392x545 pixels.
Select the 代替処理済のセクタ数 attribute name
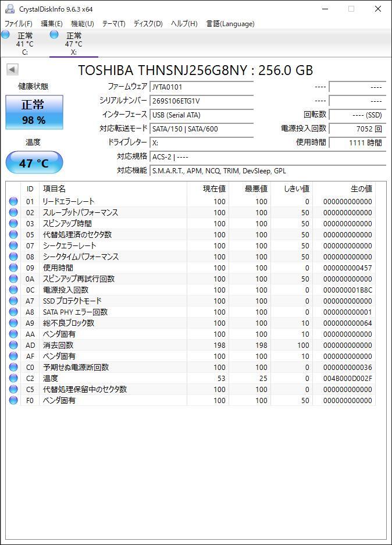point(77,234)
